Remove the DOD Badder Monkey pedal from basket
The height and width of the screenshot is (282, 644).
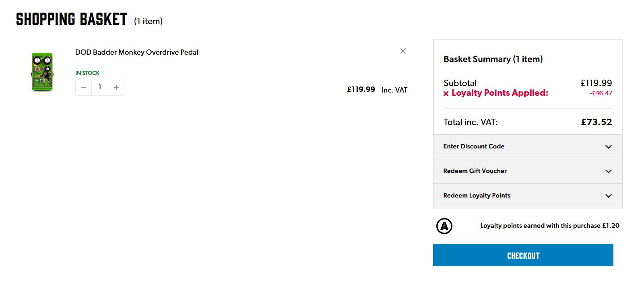[403, 51]
